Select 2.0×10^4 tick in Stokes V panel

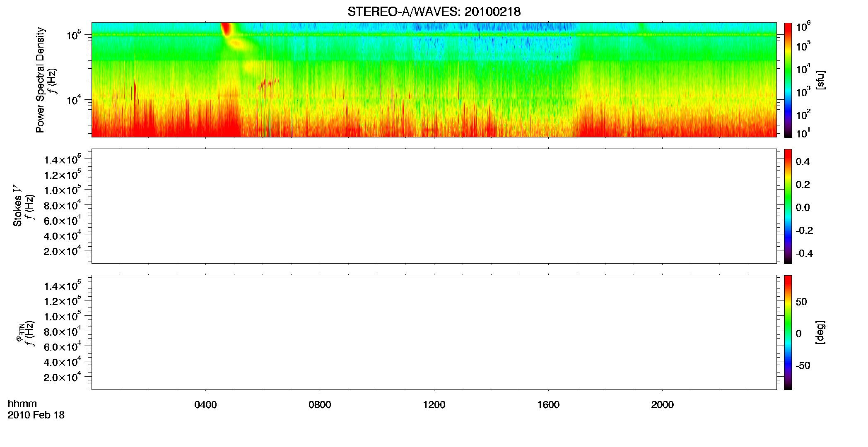63,251
